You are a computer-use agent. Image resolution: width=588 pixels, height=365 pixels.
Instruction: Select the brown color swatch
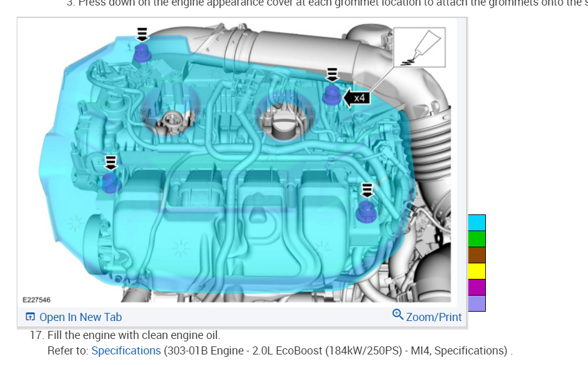pos(477,255)
